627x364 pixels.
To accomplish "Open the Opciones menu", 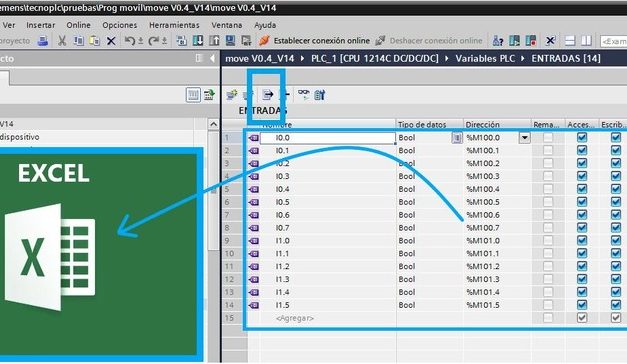I will click(x=120, y=25).
